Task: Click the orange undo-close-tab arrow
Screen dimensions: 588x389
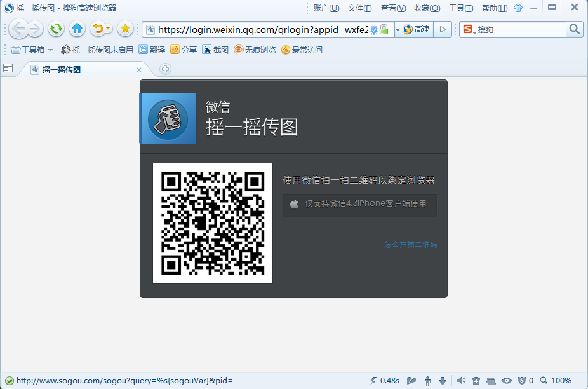Action: coord(98,29)
